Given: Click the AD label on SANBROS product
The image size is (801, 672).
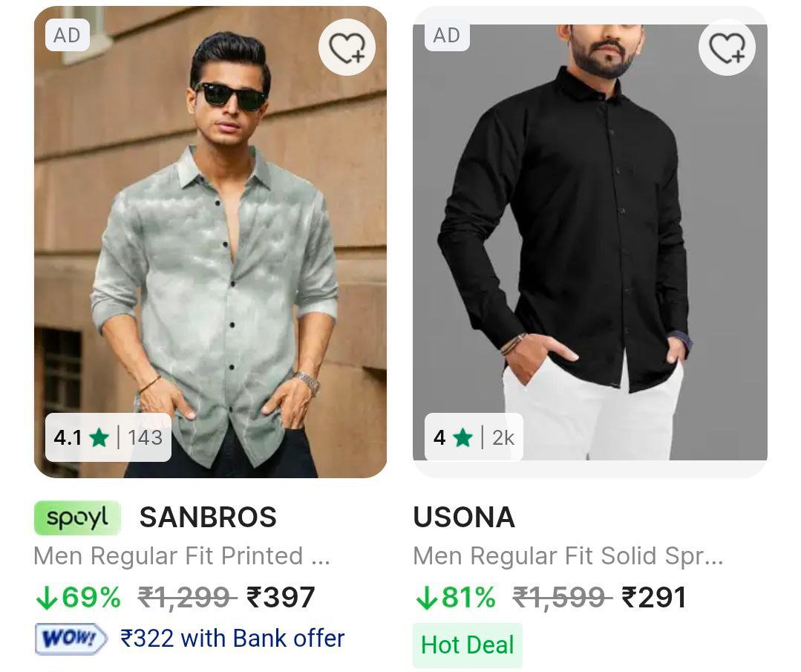Looking at the screenshot, I should [x=67, y=35].
